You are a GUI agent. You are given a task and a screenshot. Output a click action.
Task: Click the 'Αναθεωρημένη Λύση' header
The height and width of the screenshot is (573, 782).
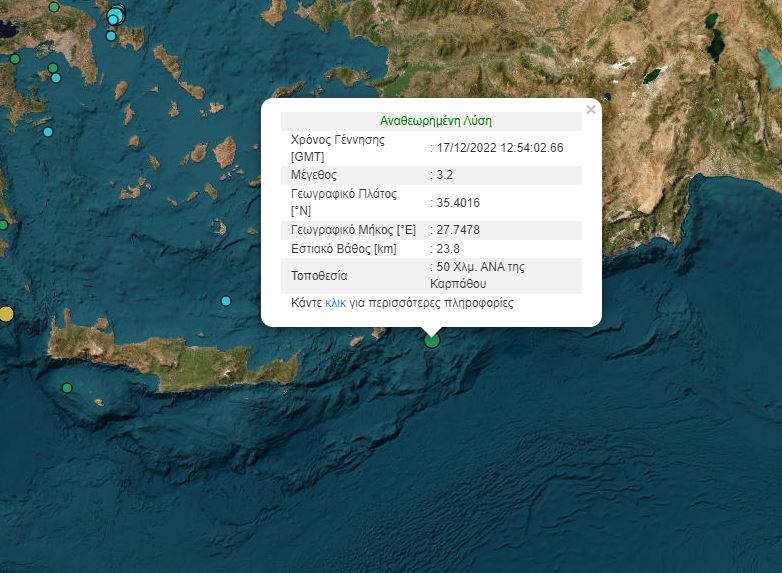(x=436, y=121)
